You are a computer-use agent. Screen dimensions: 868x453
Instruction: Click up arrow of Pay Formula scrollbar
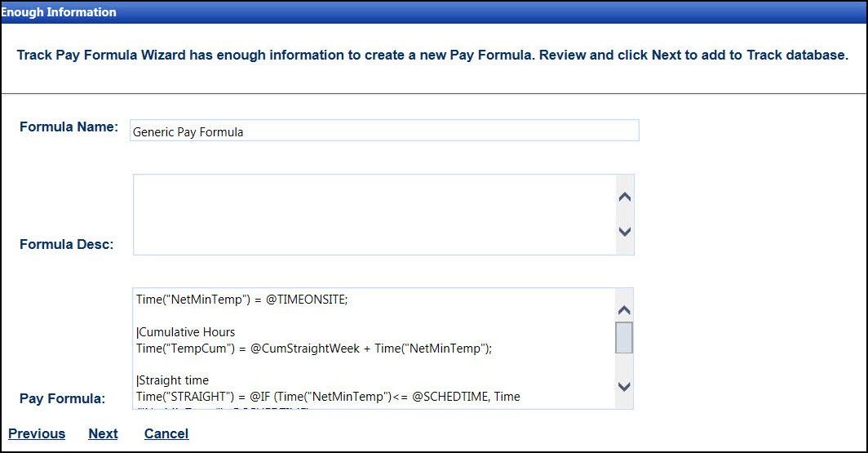[624, 310]
